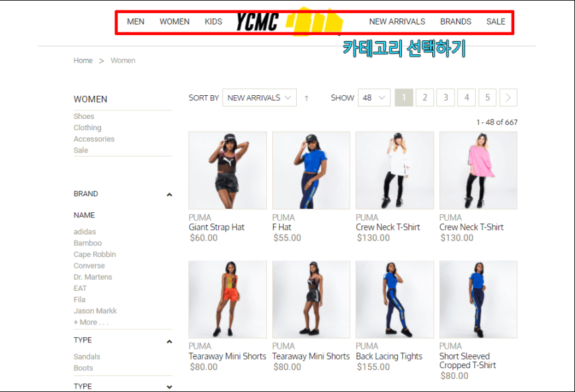The height and width of the screenshot is (392, 575).
Task: Click the '1 - 48 of 667' result count
Action: point(497,122)
